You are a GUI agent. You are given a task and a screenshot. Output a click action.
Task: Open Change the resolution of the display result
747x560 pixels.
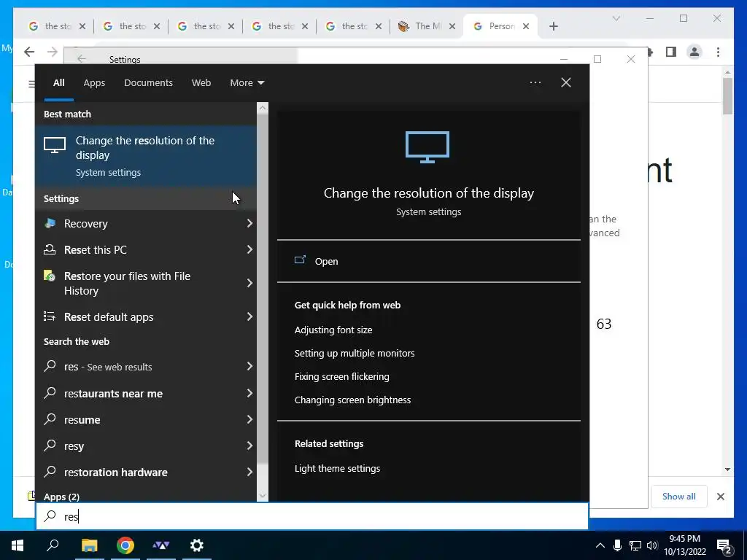tap(146, 156)
